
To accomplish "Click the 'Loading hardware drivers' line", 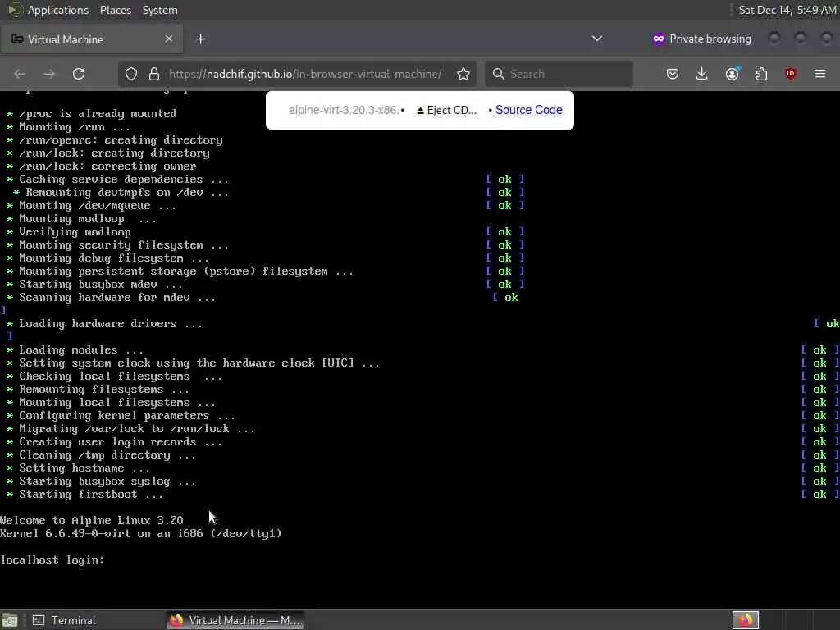I will click(x=104, y=323).
